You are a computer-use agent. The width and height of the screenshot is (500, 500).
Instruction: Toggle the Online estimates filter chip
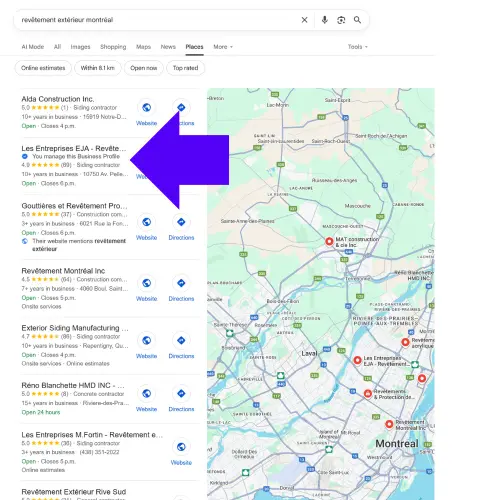43,68
